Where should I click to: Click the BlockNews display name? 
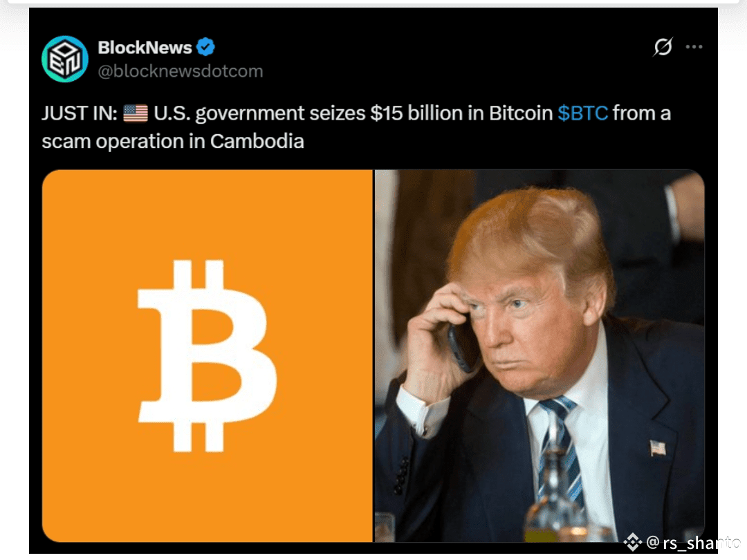click(145, 48)
